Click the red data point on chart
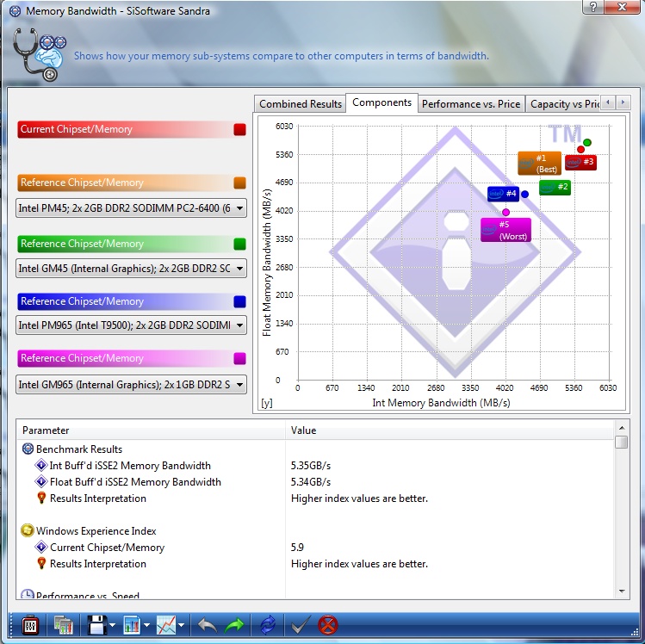Screen dimensions: 645x644 coord(580,149)
